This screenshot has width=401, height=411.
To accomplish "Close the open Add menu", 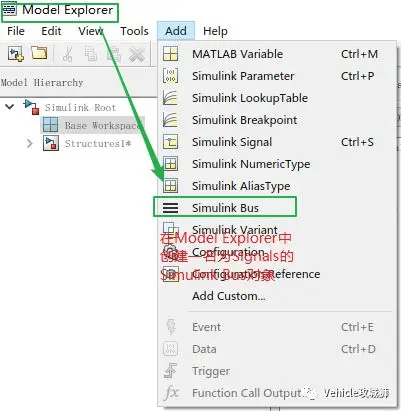I will [x=176, y=31].
